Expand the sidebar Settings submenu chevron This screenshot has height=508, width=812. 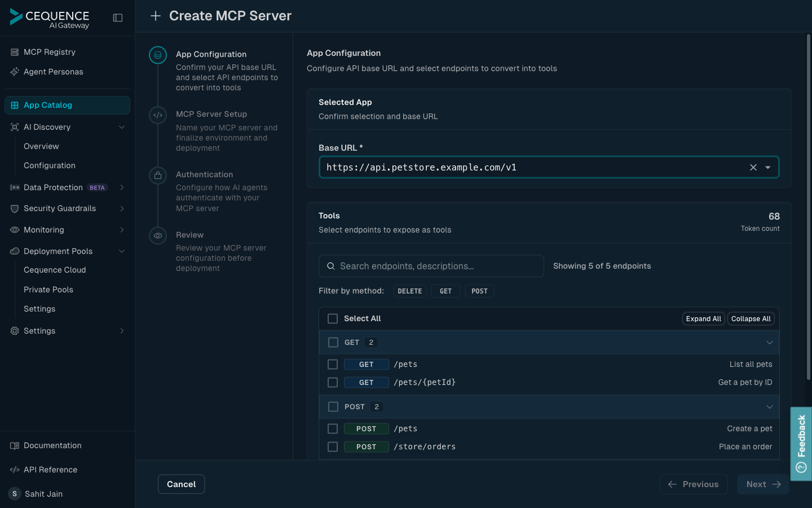[122, 331]
